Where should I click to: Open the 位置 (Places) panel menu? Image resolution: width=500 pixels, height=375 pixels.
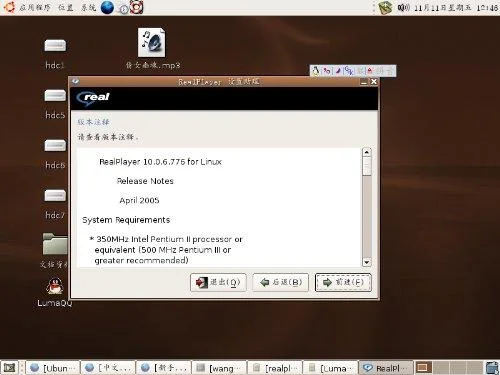point(65,7)
